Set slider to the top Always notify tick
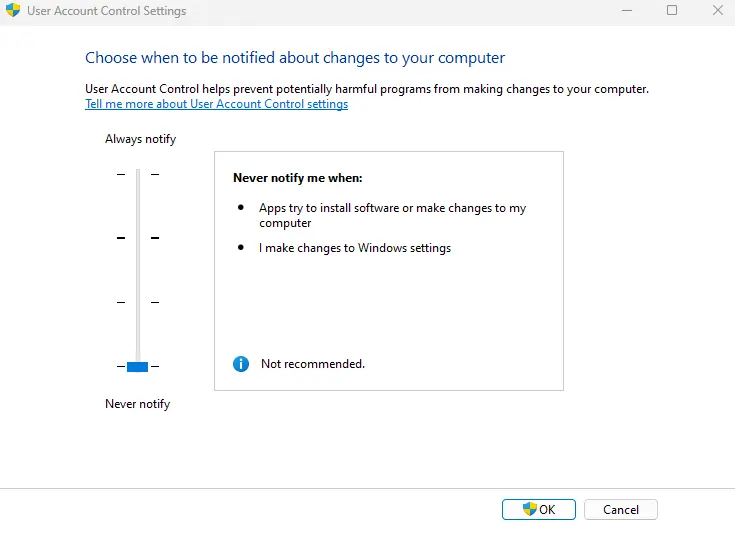Image resolution: width=735 pixels, height=544 pixels. 138,174
